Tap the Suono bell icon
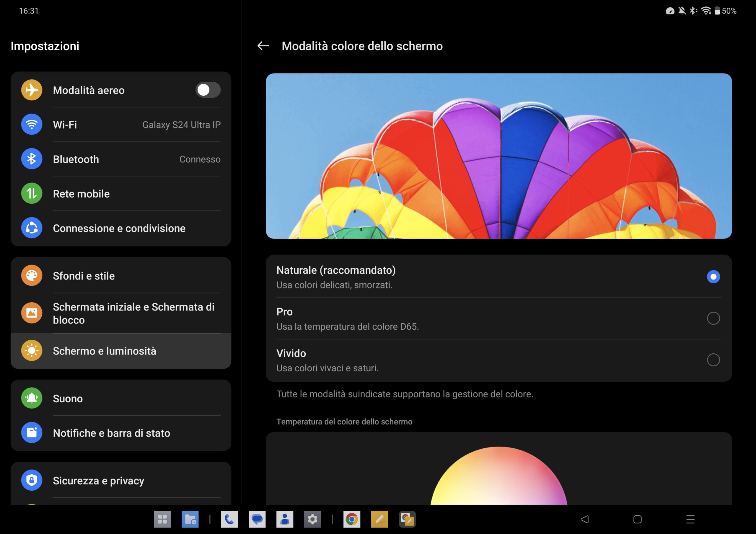The height and width of the screenshot is (534, 756). (32, 399)
